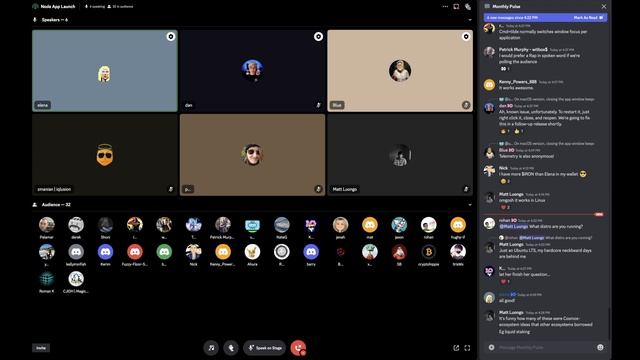Click muted mic icon on Blue's tile

(466, 105)
